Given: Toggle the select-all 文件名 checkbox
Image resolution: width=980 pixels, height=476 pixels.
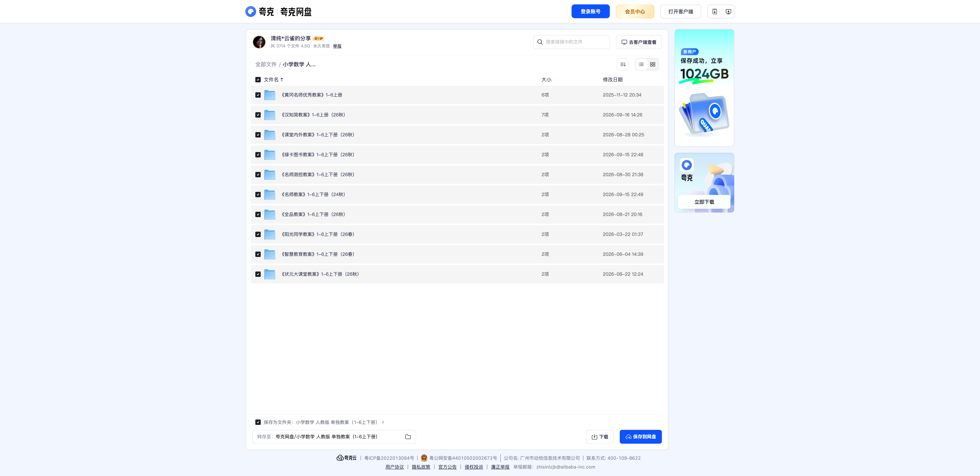Looking at the screenshot, I should click(x=258, y=79).
